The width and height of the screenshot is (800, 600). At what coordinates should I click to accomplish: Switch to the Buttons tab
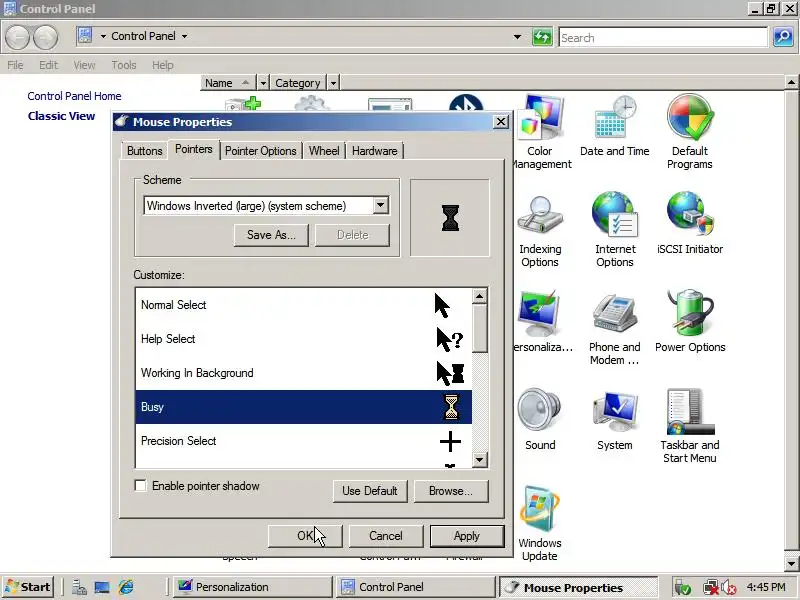point(144,151)
